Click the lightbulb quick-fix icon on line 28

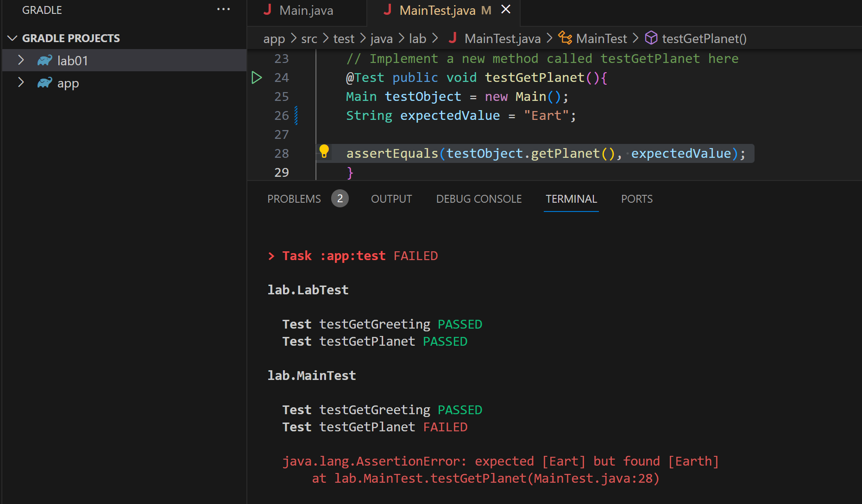pyautogui.click(x=324, y=151)
